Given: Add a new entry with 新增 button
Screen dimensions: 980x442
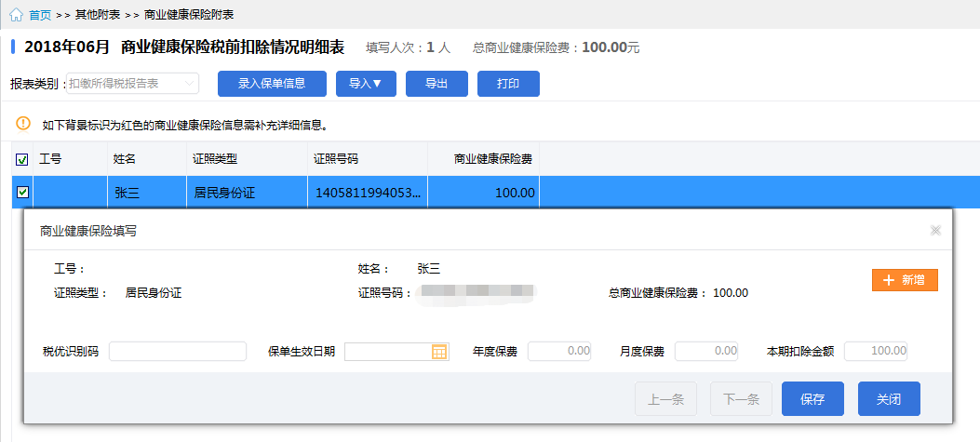Looking at the screenshot, I should click(x=904, y=280).
